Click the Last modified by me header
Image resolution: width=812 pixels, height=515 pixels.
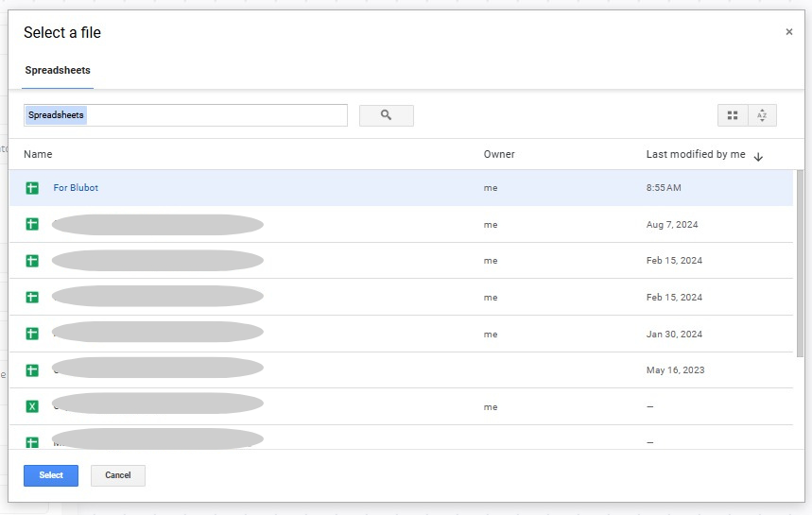point(695,154)
